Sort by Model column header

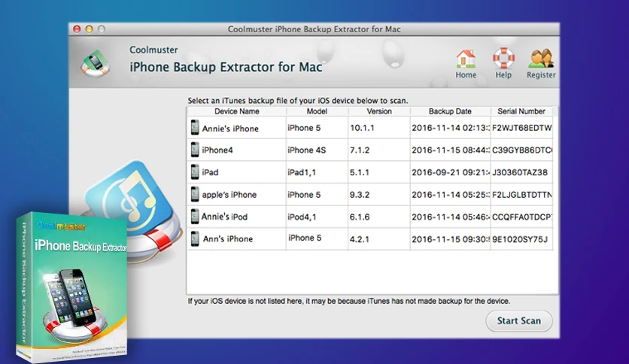317,111
